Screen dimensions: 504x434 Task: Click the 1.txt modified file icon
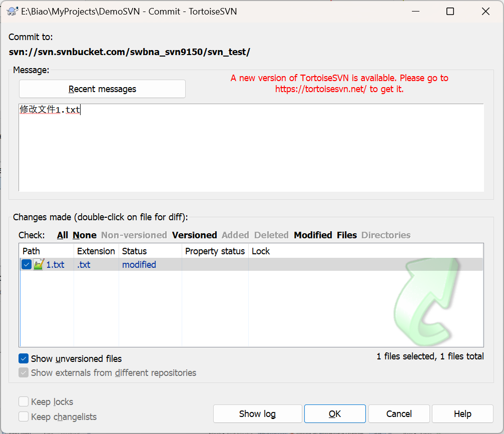pos(39,264)
